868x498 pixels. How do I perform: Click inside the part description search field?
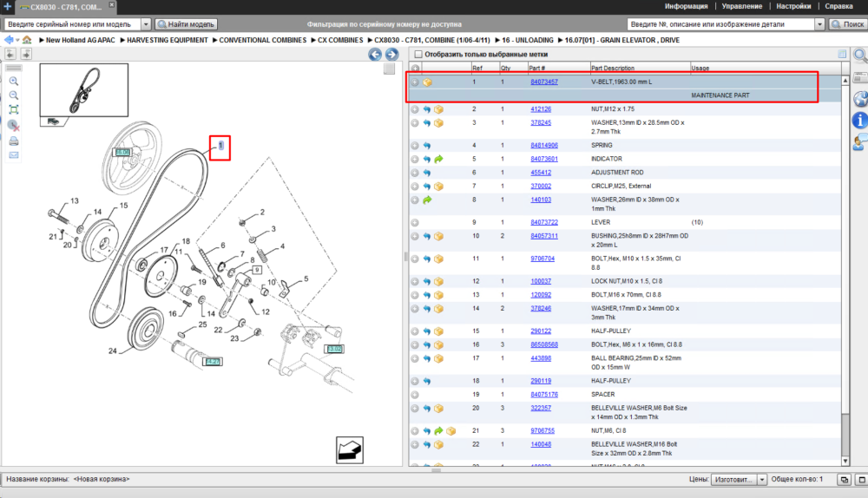pyautogui.click(x=720, y=24)
